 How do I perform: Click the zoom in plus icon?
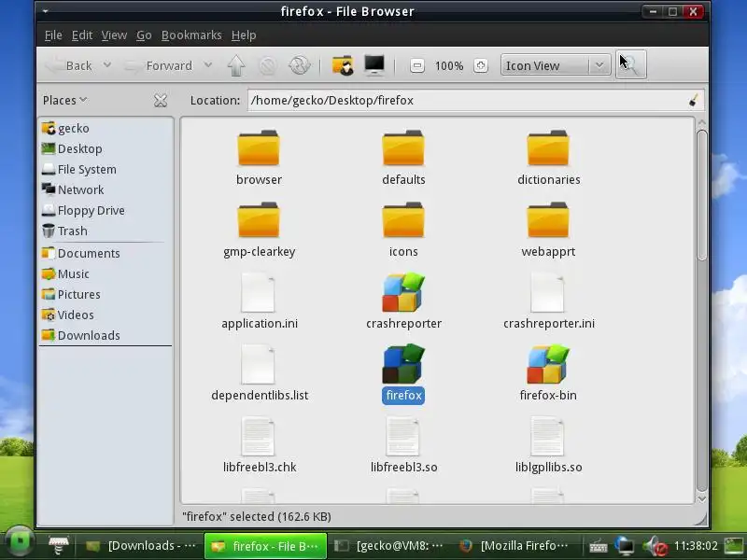(x=481, y=65)
